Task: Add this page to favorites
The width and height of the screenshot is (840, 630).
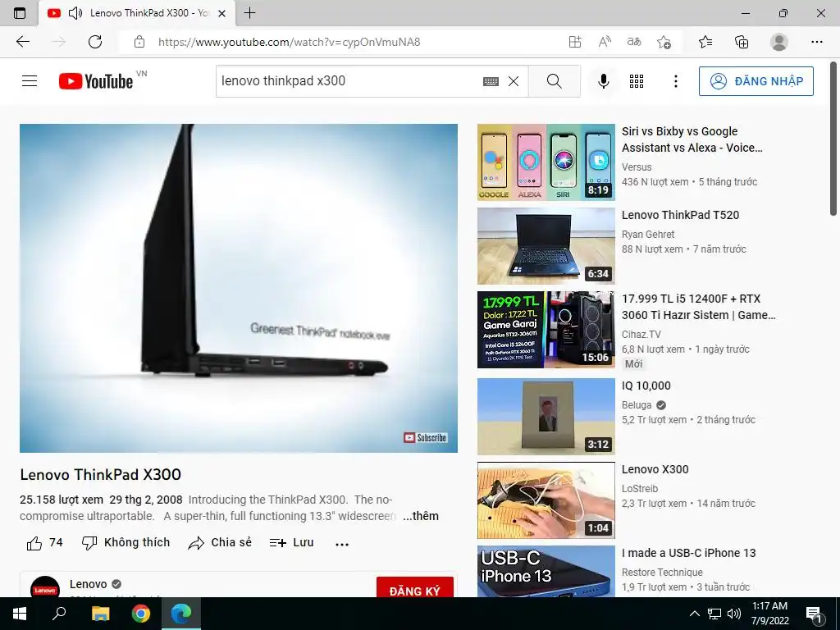Action: tap(664, 42)
